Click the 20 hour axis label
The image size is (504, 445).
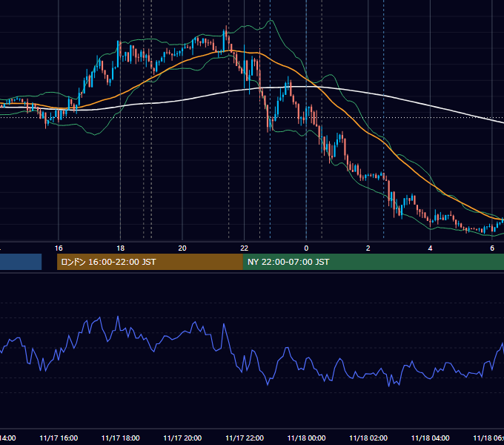click(182, 248)
